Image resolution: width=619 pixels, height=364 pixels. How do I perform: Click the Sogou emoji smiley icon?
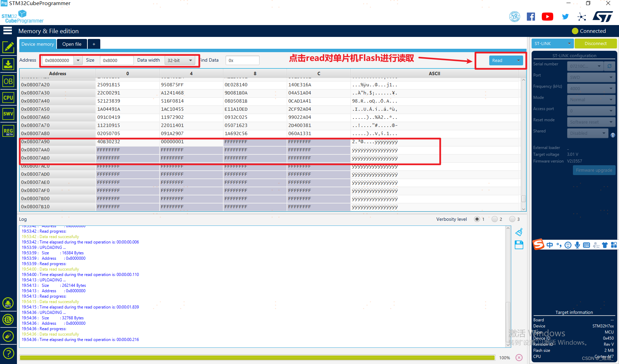point(568,245)
